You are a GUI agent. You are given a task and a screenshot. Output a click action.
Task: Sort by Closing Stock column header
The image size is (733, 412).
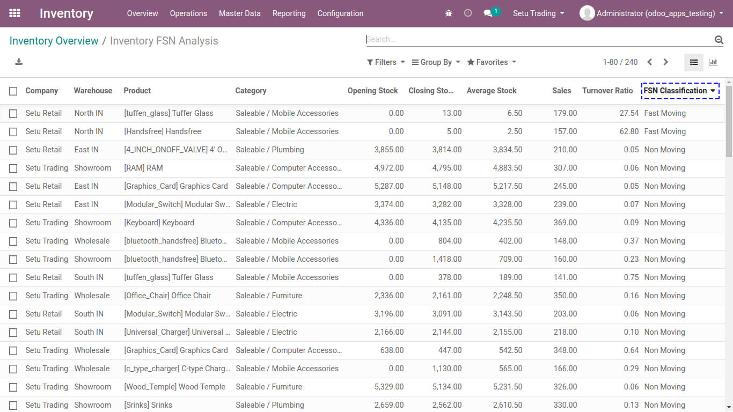pyautogui.click(x=431, y=91)
